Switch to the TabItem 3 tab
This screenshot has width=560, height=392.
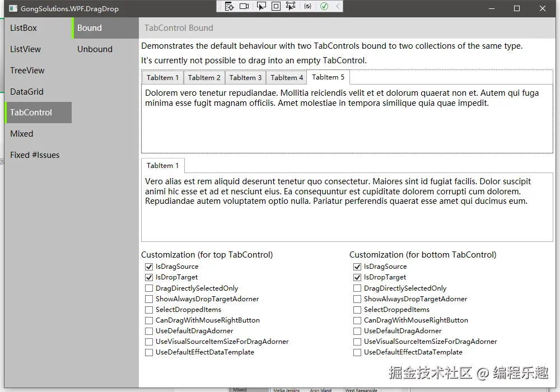click(245, 77)
